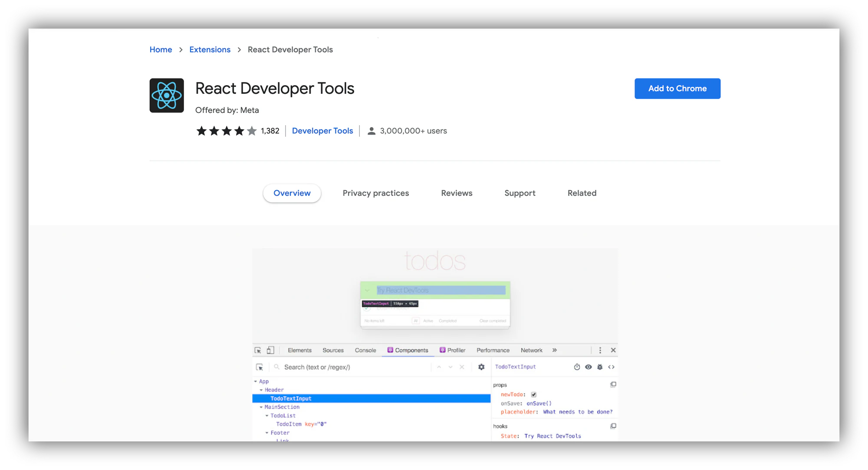Click Add to Chrome button
Viewport: 868px width, 470px height.
(677, 89)
